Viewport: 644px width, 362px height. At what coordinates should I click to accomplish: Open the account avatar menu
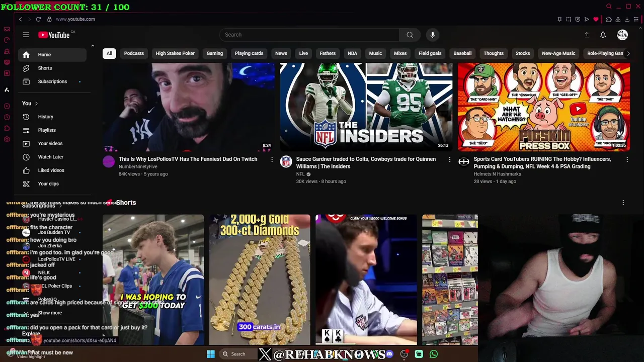coord(622,35)
